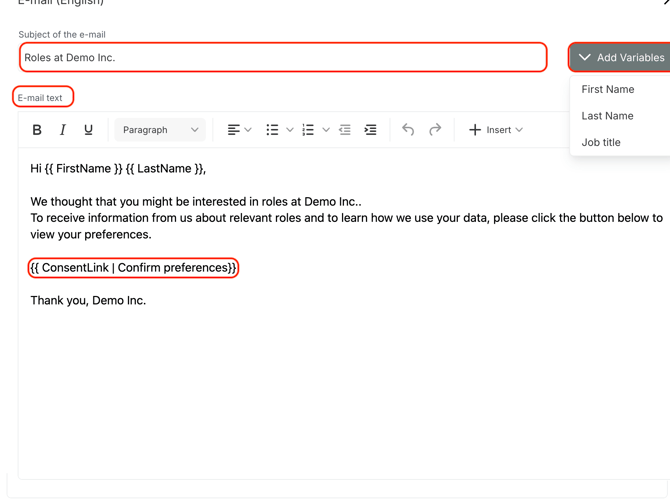Insert a bullet list
670x499 pixels.
[x=272, y=130]
